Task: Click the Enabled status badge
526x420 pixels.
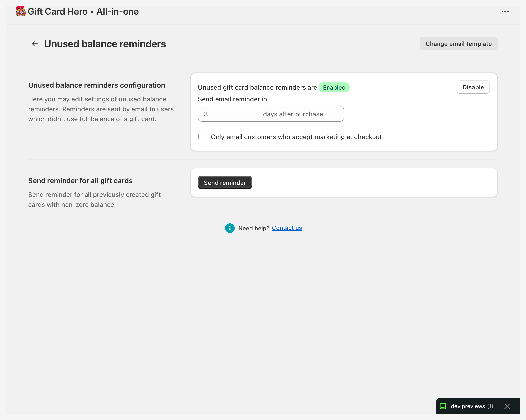Action: point(334,87)
